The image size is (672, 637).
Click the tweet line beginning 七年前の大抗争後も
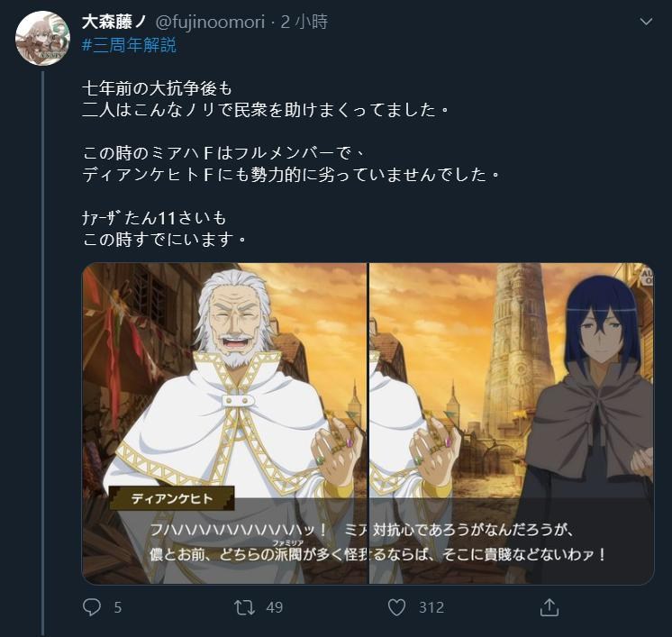tap(157, 88)
